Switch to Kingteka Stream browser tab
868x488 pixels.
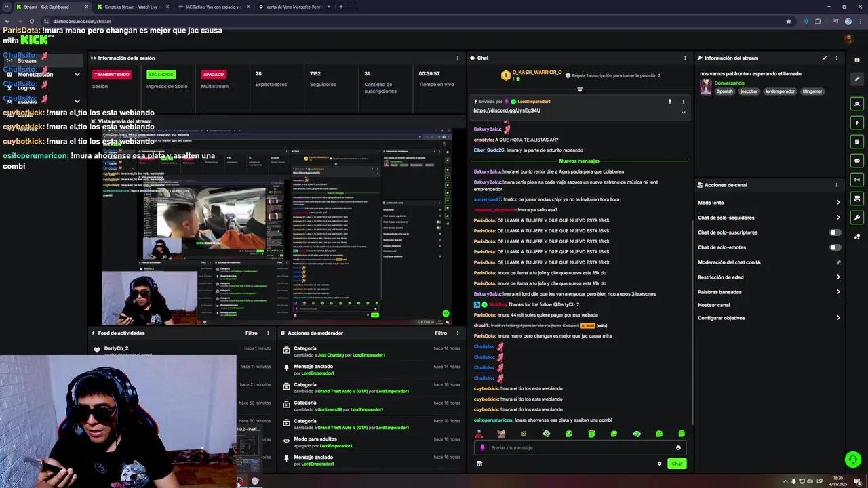[x=132, y=7]
